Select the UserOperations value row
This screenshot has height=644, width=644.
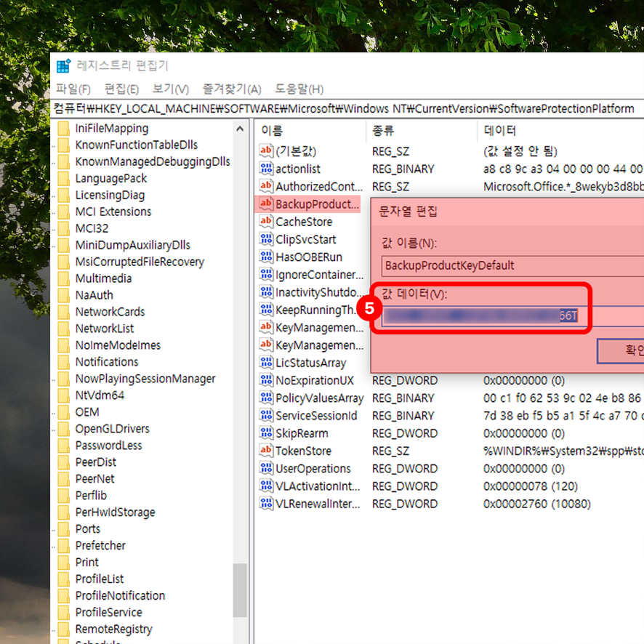[x=451, y=469]
